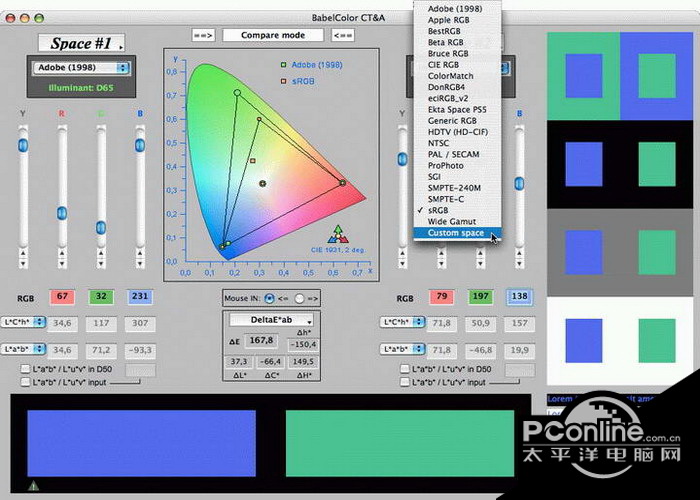Click the ΔE value field '167,8'
700x500 pixels.
coord(261,341)
